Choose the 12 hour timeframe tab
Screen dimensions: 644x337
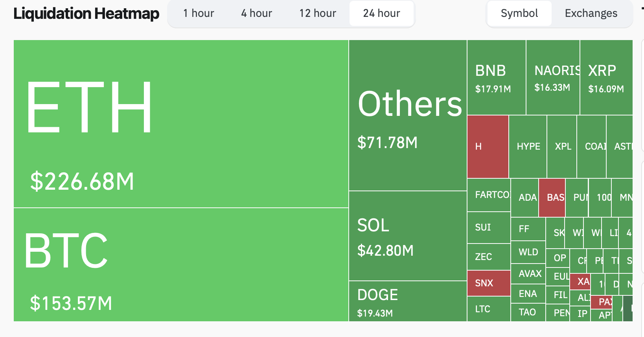(318, 13)
